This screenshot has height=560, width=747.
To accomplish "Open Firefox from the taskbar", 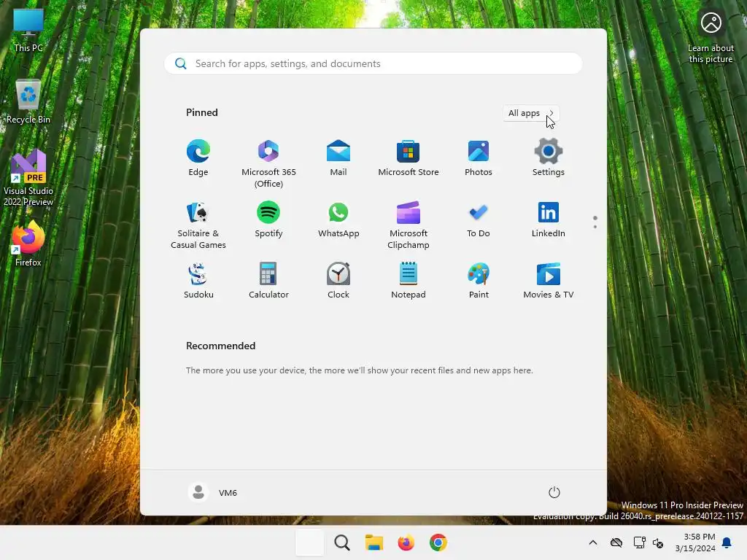I will tap(406, 542).
